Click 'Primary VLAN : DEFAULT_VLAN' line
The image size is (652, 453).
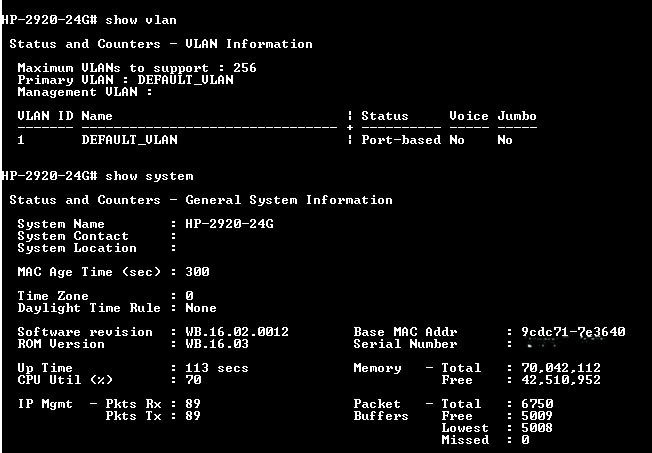point(125,80)
